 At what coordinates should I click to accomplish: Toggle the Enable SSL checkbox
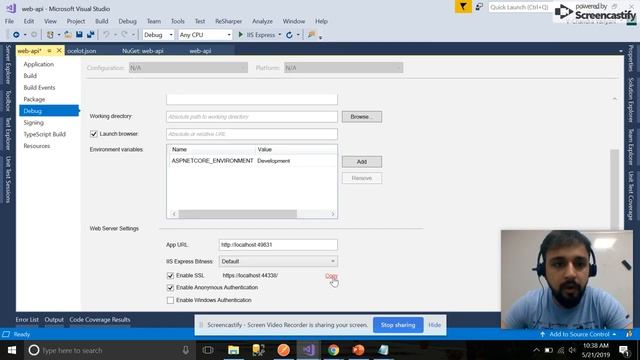(170, 276)
